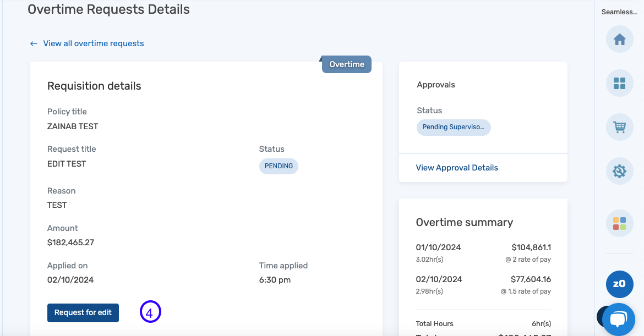Click the back arrow beside overtime requests

[34, 43]
